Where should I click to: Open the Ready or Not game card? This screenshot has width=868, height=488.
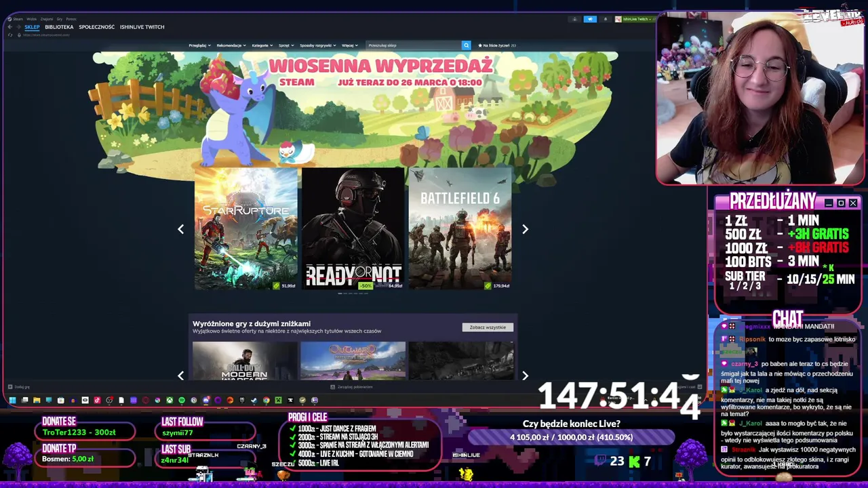353,228
